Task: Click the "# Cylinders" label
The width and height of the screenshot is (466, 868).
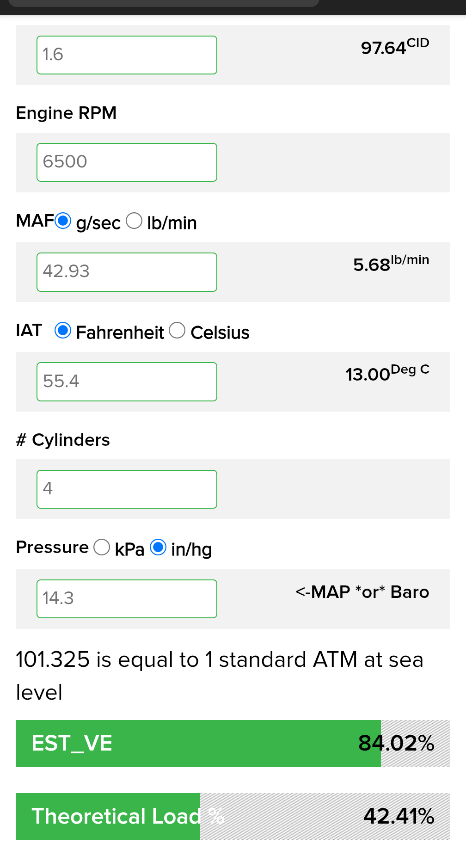Action: click(x=63, y=440)
